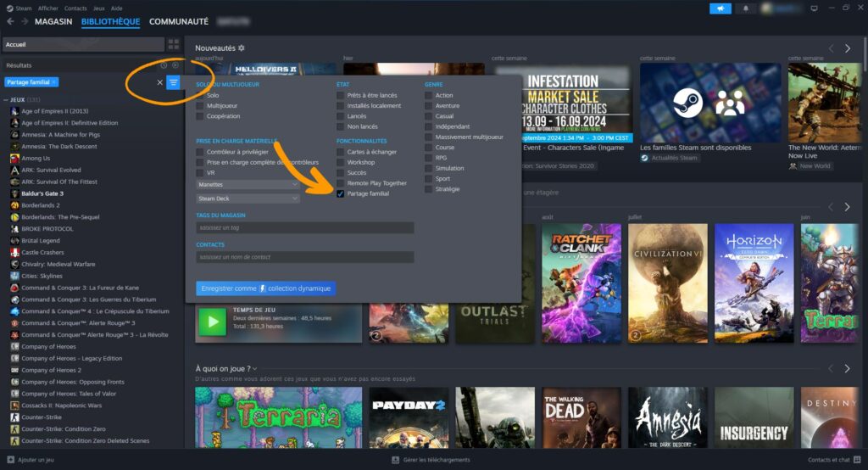Click Ajouter un jeu link

pos(36,460)
